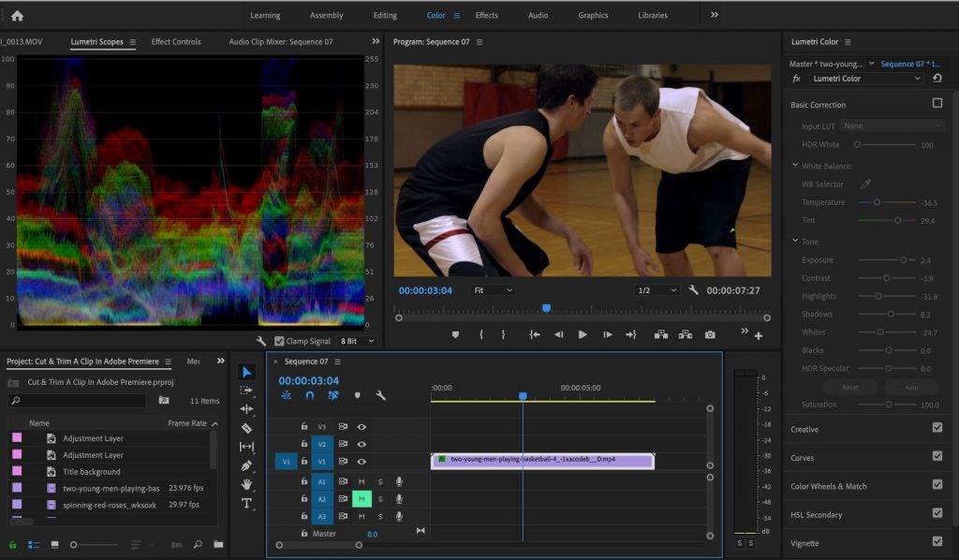Disable the Vignette checkbox
Image resolution: width=959 pixels, height=560 pixels.
[937, 541]
